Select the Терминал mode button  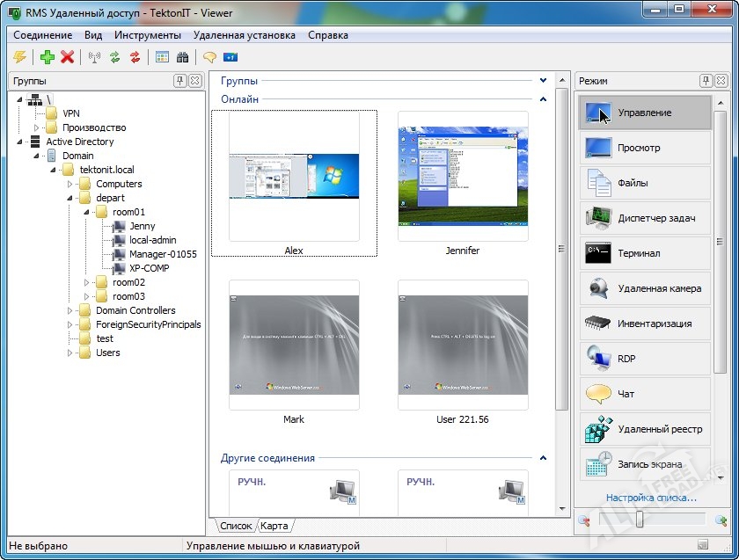point(645,253)
